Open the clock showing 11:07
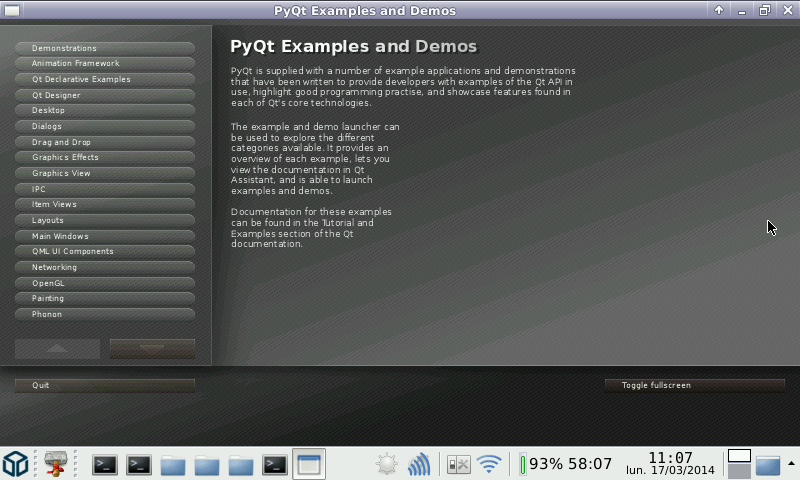The image size is (800, 480). [670, 463]
